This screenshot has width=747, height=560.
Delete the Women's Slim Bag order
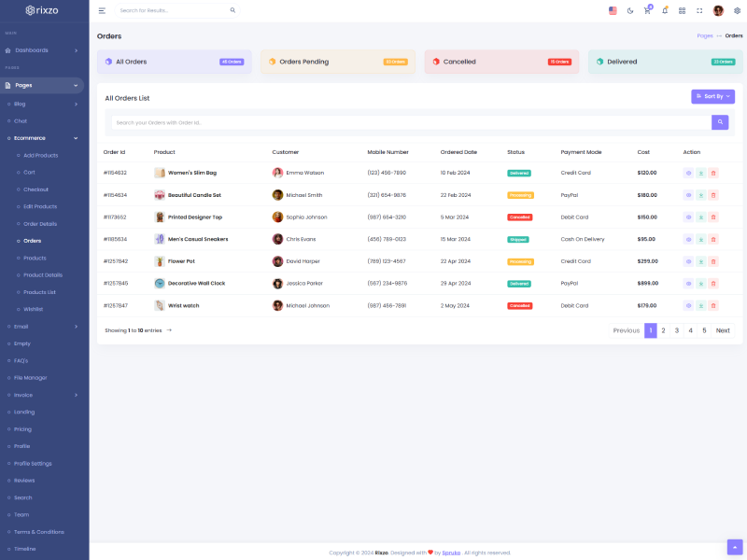point(713,173)
